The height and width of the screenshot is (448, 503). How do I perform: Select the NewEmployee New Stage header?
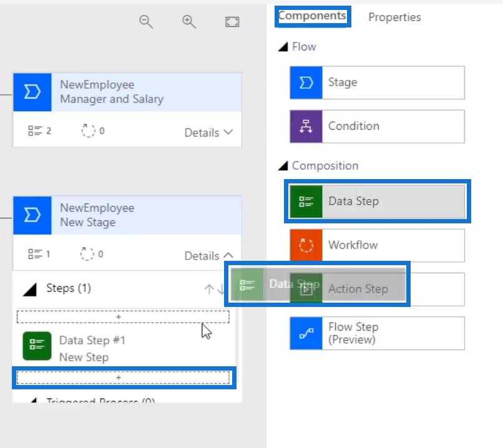127,215
